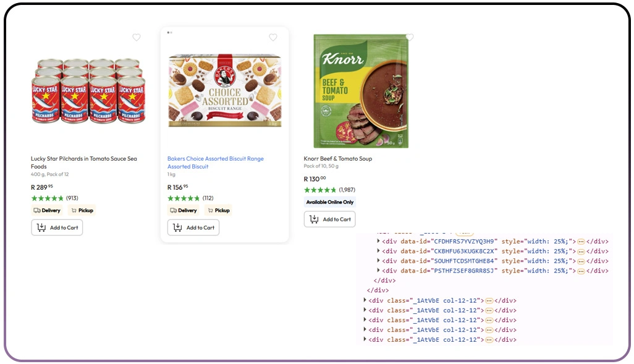Click the Knorr soup product image

pos(361,91)
